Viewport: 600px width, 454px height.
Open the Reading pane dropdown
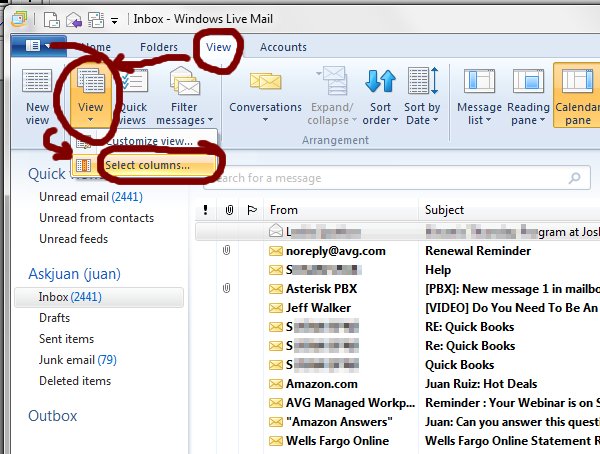tap(528, 97)
